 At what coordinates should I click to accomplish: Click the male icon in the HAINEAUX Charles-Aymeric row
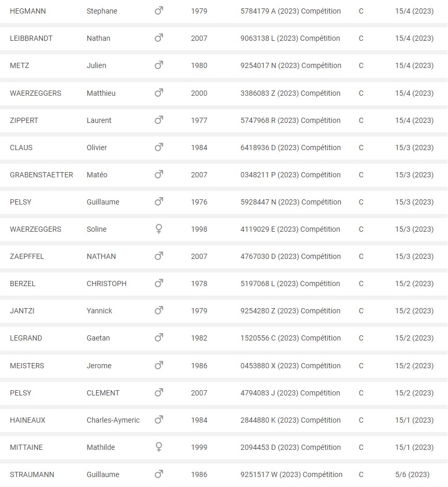(x=158, y=420)
